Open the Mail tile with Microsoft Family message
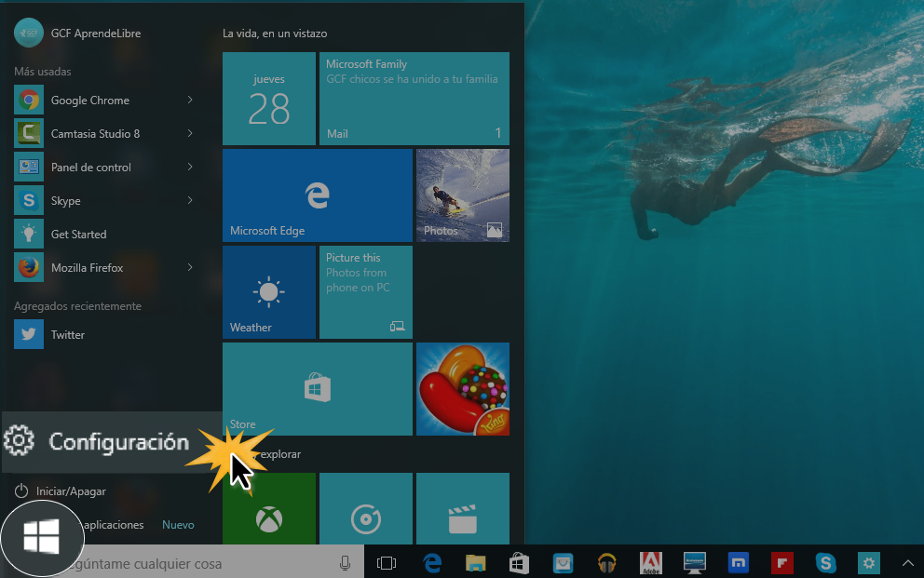This screenshot has height=578, width=924. [x=414, y=99]
